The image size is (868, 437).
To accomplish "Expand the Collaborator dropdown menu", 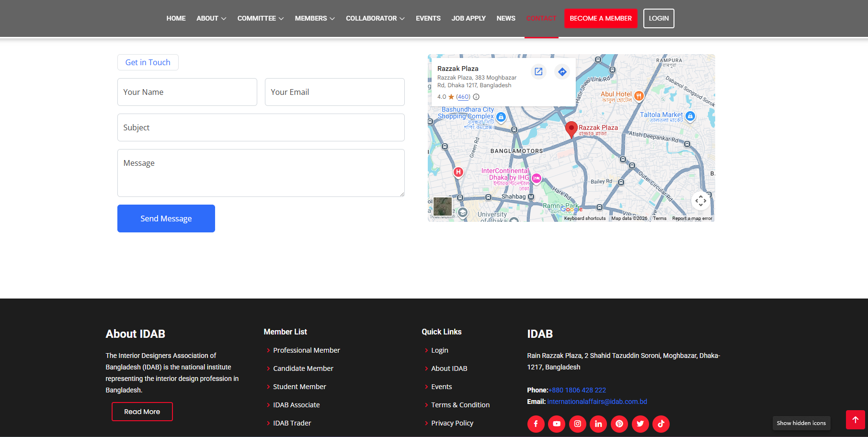I will 375,18.
